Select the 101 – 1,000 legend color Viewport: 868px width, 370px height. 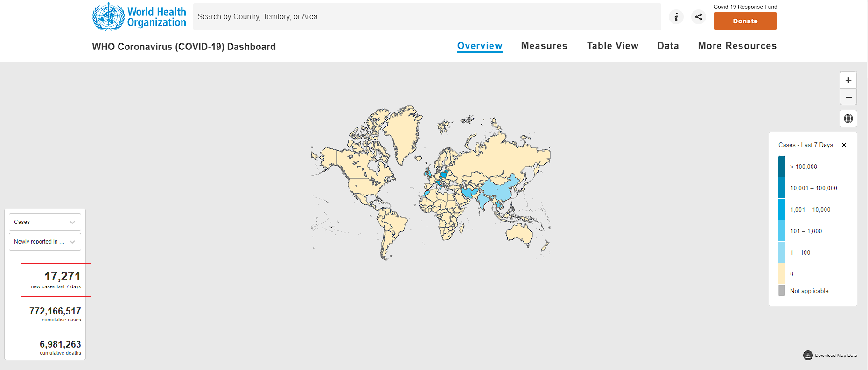(x=782, y=231)
